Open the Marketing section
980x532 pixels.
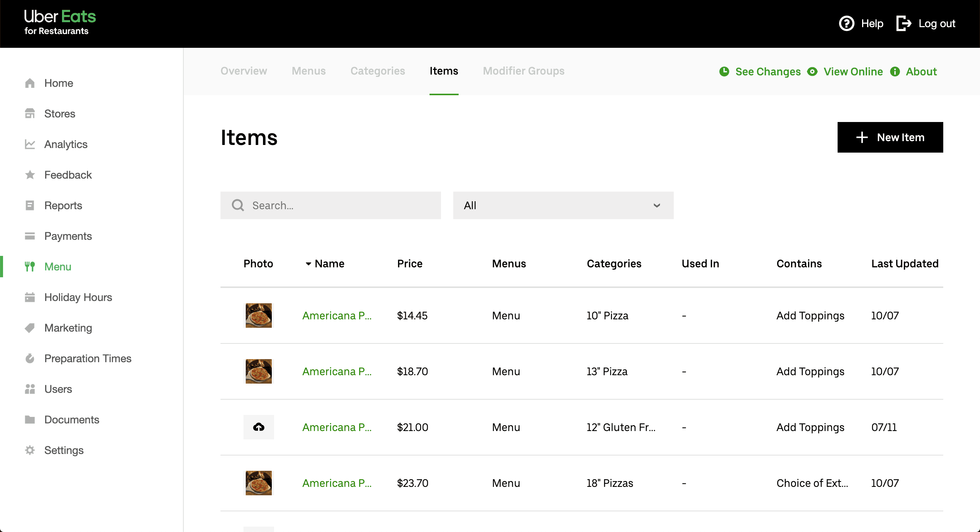click(x=68, y=328)
